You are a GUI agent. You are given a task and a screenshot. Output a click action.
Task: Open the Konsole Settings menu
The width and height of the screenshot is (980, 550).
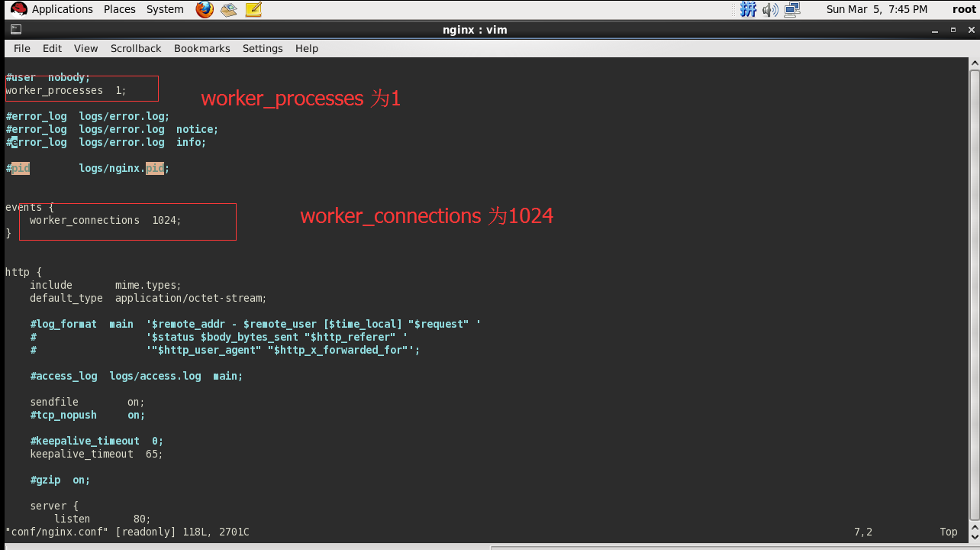click(263, 48)
